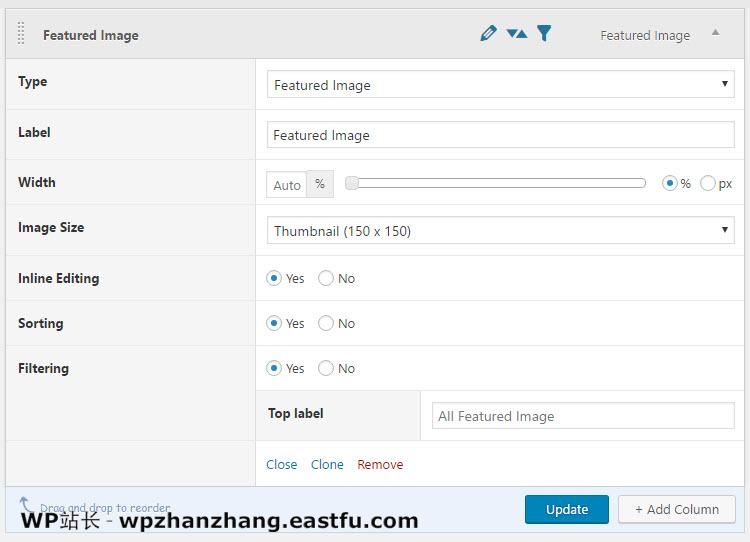
Task: Open the Image Size dropdown
Action: [500, 231]
